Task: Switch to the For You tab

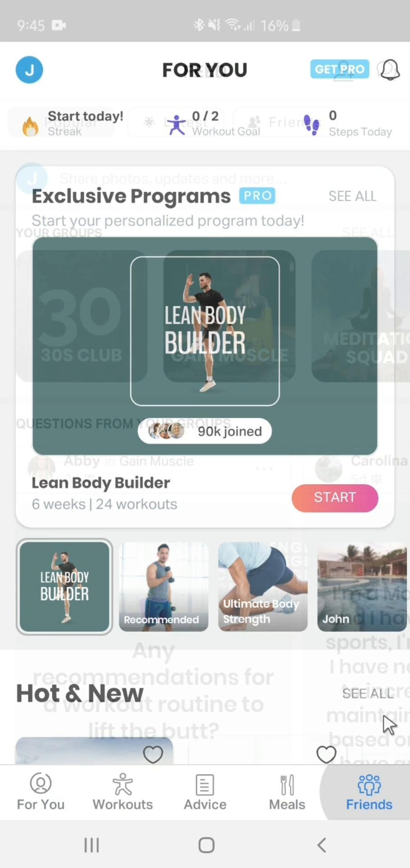Action: pos(41,792)
